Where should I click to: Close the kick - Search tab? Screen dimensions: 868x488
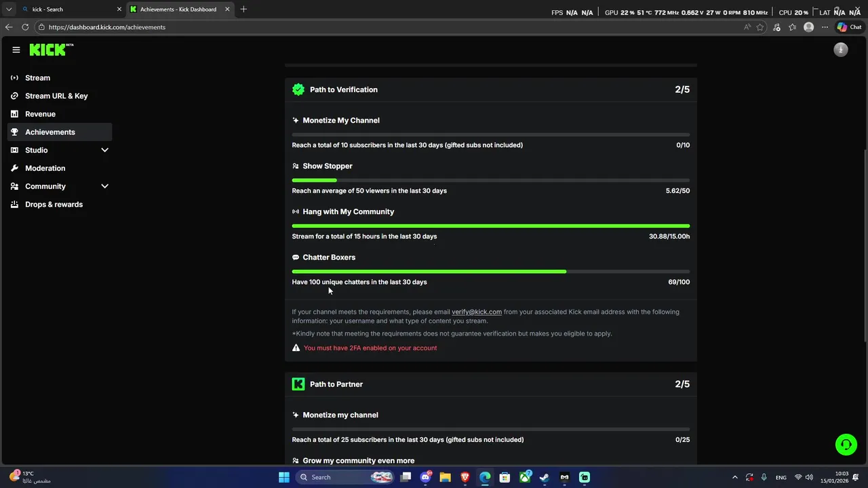tap(119, 9)
